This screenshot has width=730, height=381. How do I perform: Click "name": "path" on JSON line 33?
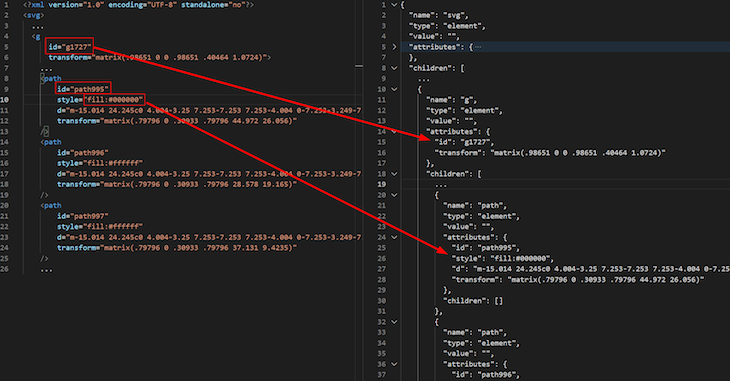click(475, 333)
